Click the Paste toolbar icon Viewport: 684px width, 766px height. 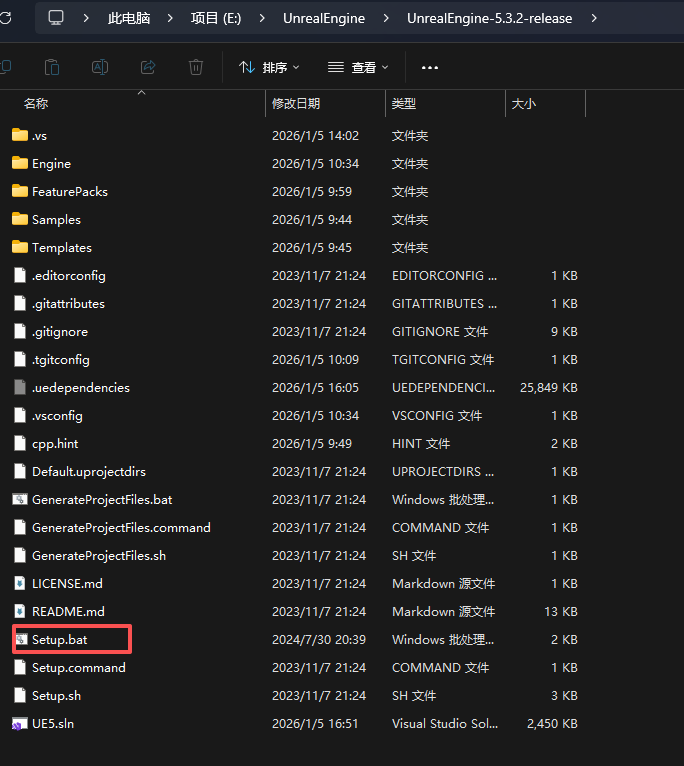coord(52,67)
